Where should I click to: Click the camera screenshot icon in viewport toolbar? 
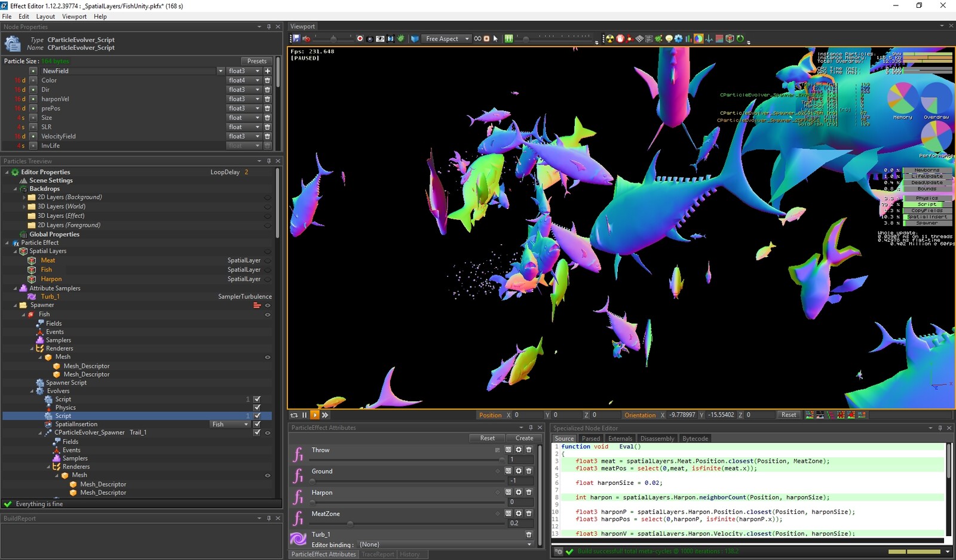[x=369, y=38]
